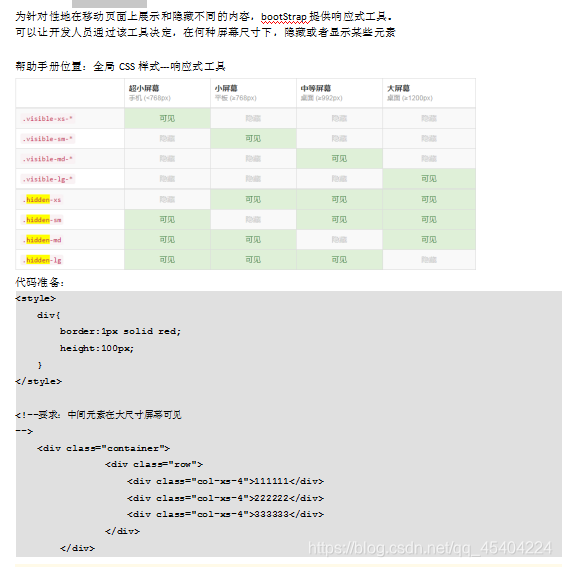The height and width of the screenshot is (567, 562).
Task: Click the opening <style> tag line
Action: [x=36, y=299]
